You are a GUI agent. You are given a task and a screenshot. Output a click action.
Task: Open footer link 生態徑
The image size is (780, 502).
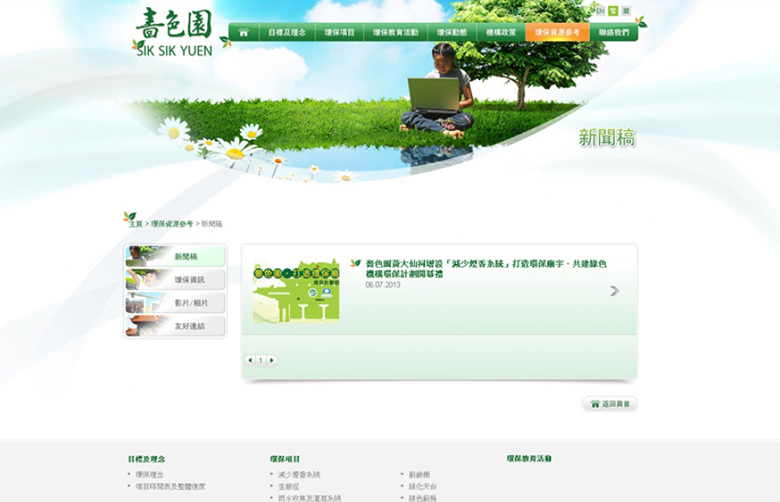coord(289,487)
